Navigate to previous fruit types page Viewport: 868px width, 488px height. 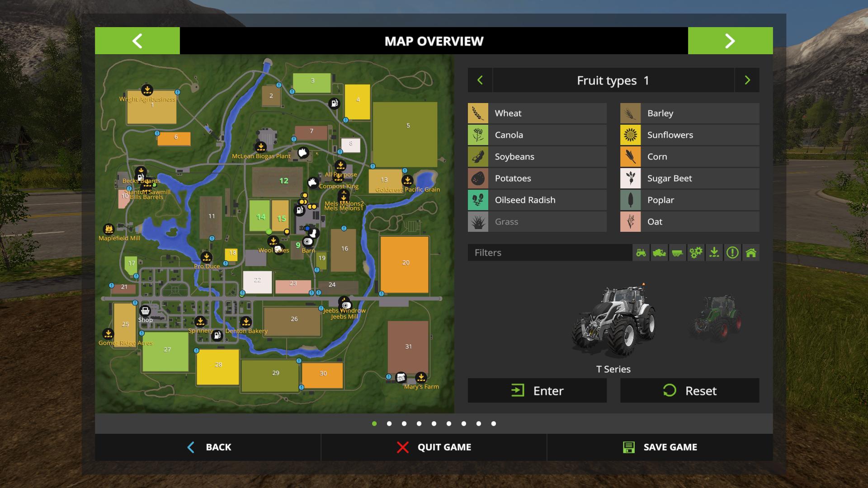coord(480,80)
